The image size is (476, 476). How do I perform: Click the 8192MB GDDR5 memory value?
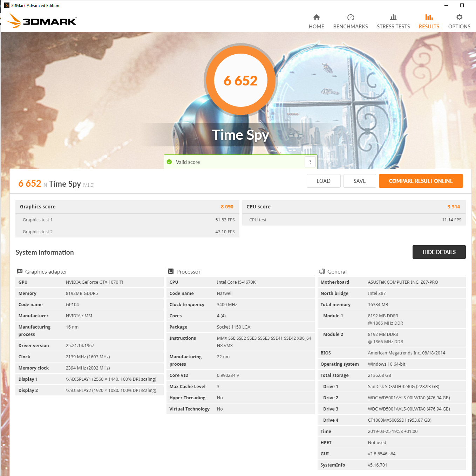82,293
